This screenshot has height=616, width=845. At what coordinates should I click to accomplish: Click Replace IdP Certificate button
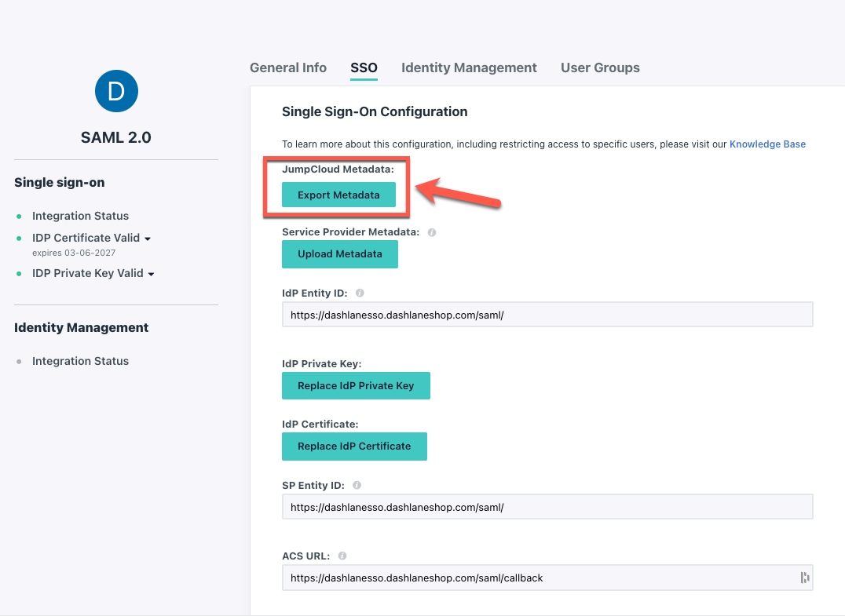coord(354,447)
